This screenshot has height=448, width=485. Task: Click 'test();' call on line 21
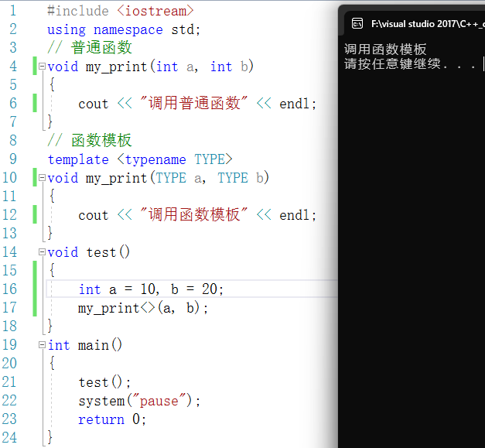pyautogui.click(x=104, y=382)
